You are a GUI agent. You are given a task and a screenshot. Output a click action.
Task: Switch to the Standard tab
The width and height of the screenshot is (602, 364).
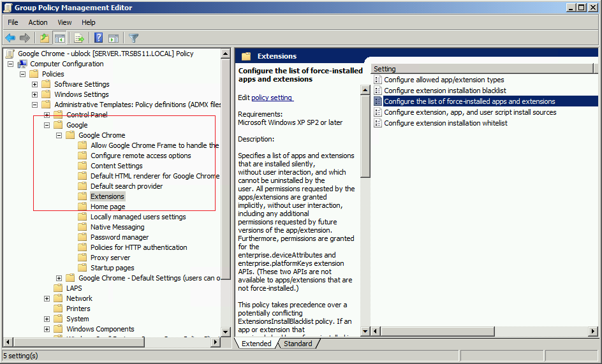coord(298,344)
